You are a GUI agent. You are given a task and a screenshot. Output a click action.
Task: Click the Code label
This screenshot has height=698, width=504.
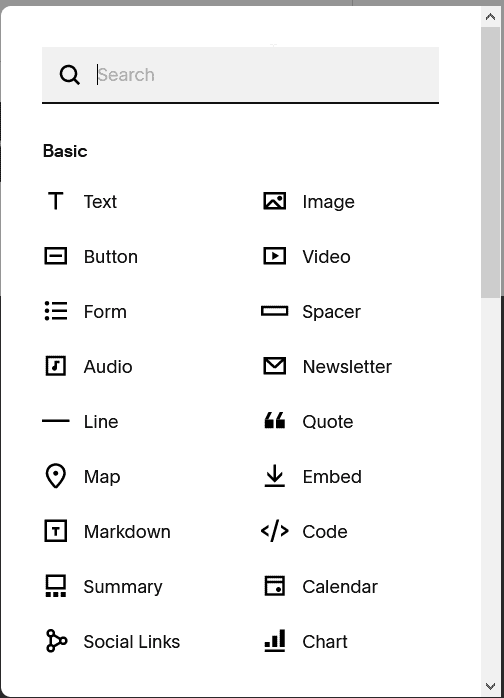(x=325, y=532)
